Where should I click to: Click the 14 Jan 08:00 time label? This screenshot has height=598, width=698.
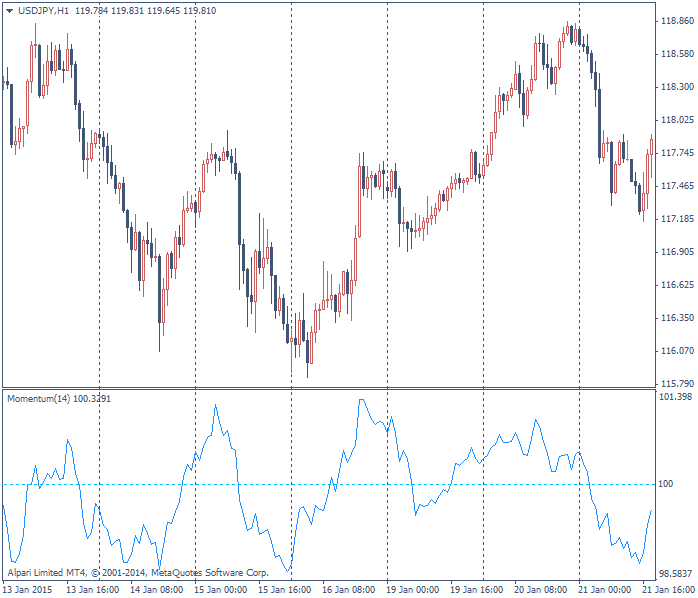pos(157,590)
